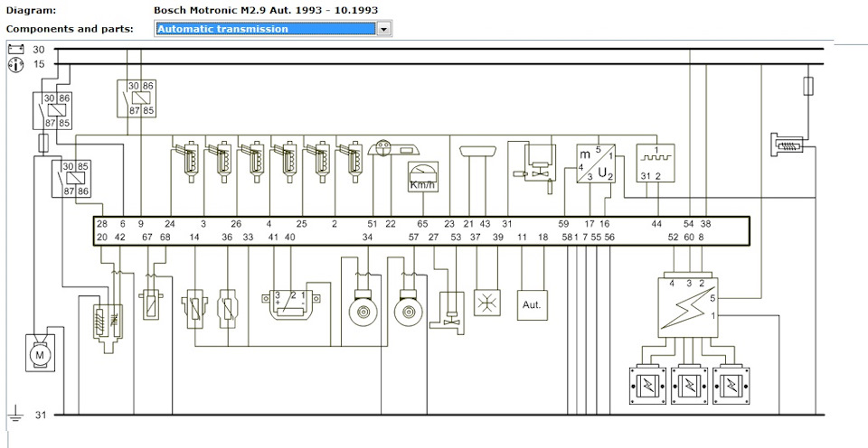Click the ignition switch icon beside terminal 15
The image size is (868, 448).
click(15, 64)
